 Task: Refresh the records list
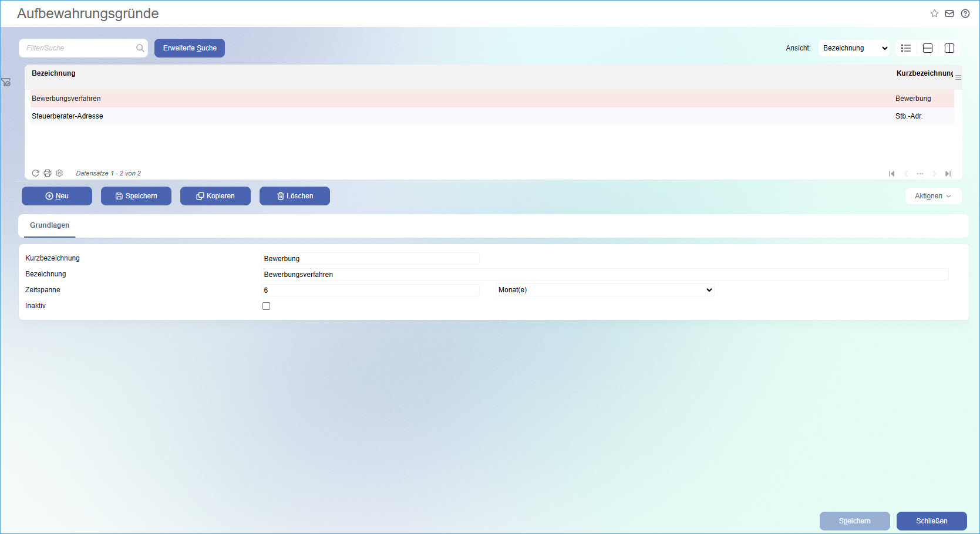[36, 173]
